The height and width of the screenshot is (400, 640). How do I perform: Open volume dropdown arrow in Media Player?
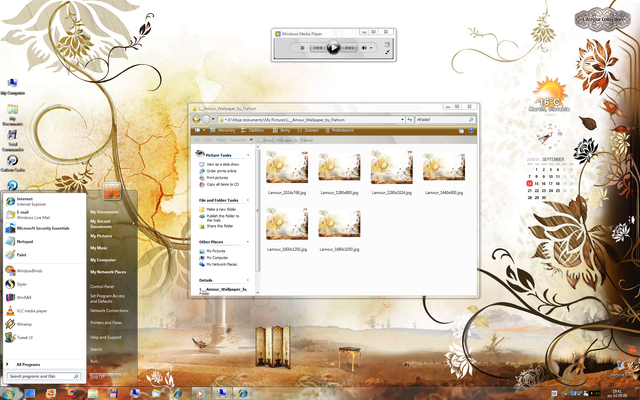371,48
